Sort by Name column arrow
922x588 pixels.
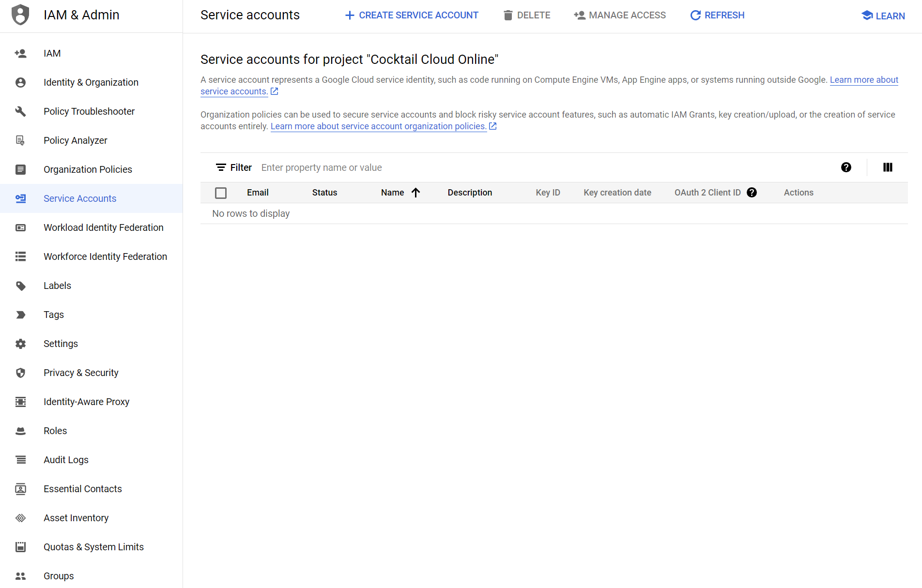point(415,193)
